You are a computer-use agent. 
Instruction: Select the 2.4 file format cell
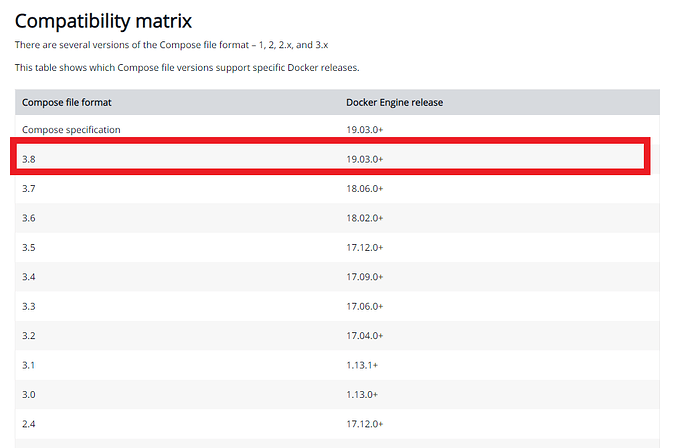(x=29, y=424)
